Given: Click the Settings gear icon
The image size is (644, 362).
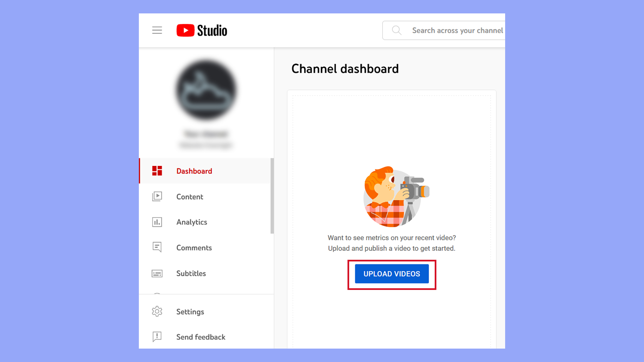Looking at the screenshot, I should pos(157,311).
